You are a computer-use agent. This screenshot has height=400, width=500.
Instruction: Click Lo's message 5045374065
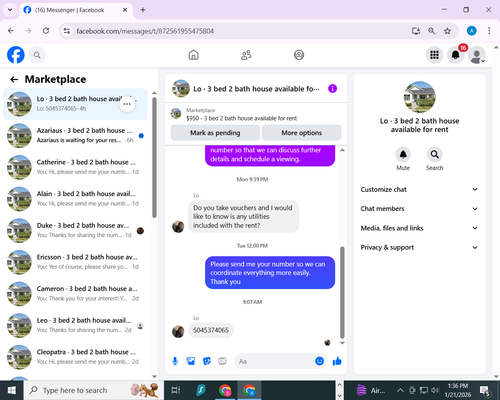point(211,330)
